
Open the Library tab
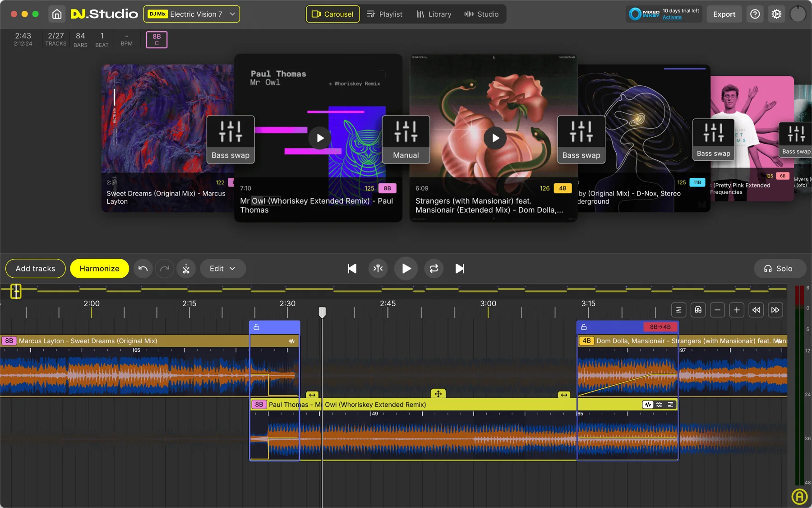(x=434, y=14)
